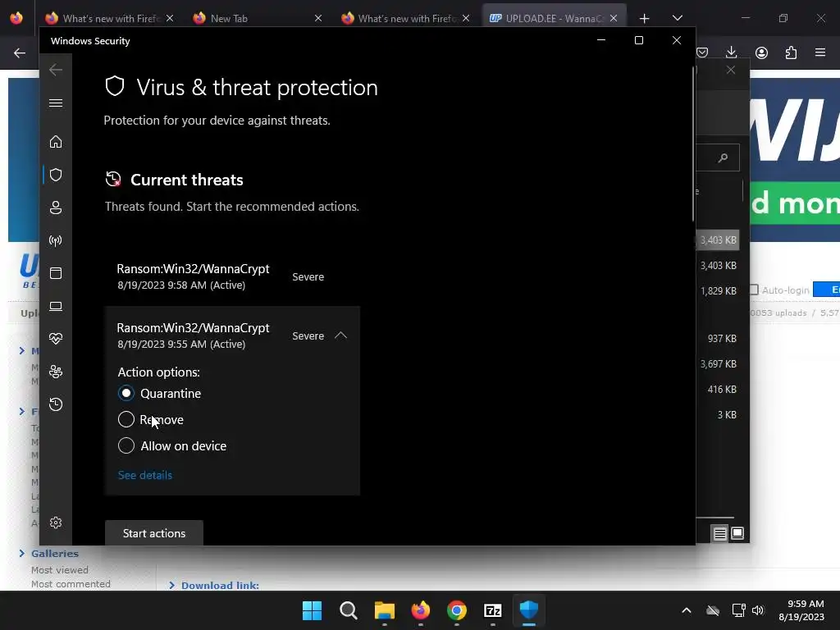Screen dimensions: 840x630
Task: Go back in Windows Security
Action: coord(56,70)
